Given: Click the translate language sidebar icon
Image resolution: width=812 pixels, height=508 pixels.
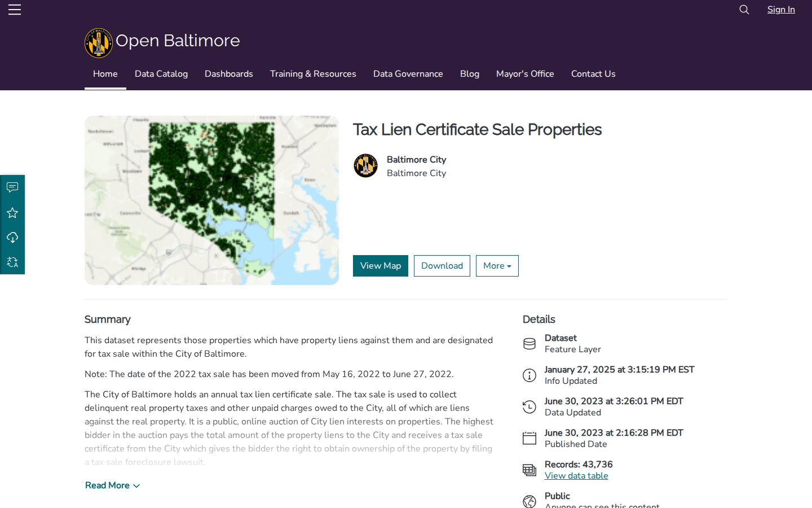Looking at the screenshot, I should point(12,262).
